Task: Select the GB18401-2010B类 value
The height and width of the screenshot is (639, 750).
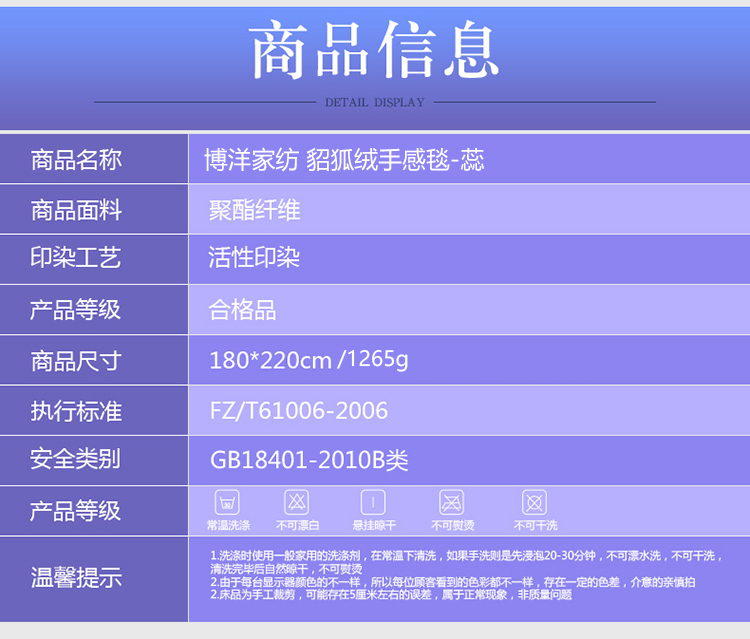Action: pos(309,460)
